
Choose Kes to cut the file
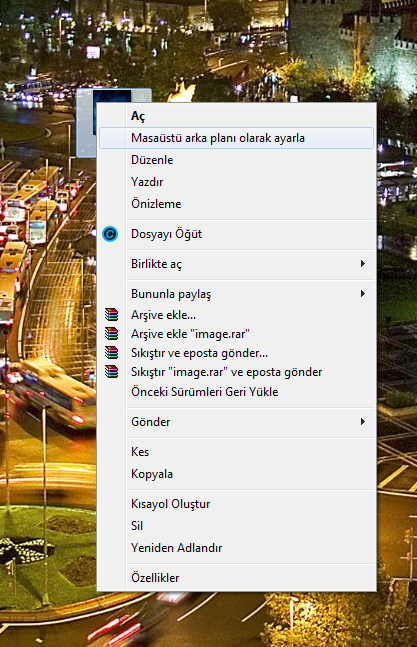pyautogui.click(x=236, y=452)
